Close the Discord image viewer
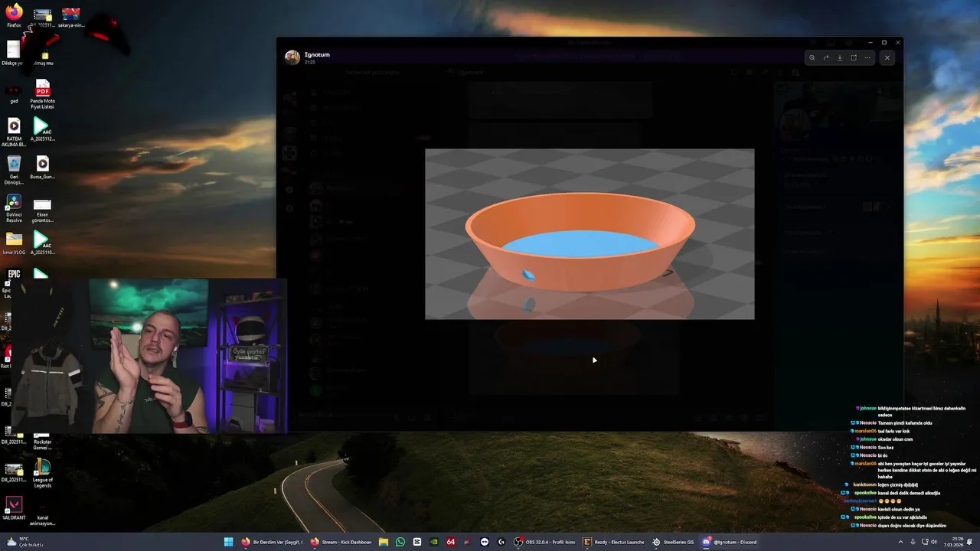 [x=887, y=57]
